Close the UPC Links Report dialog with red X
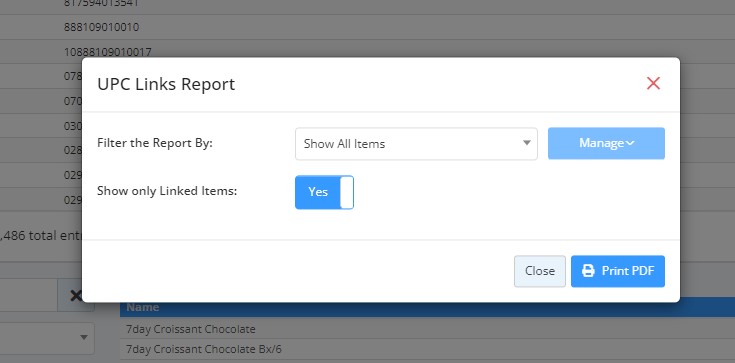Image resolution: width=735 pixels, height=363 pixels. point(653,83)
